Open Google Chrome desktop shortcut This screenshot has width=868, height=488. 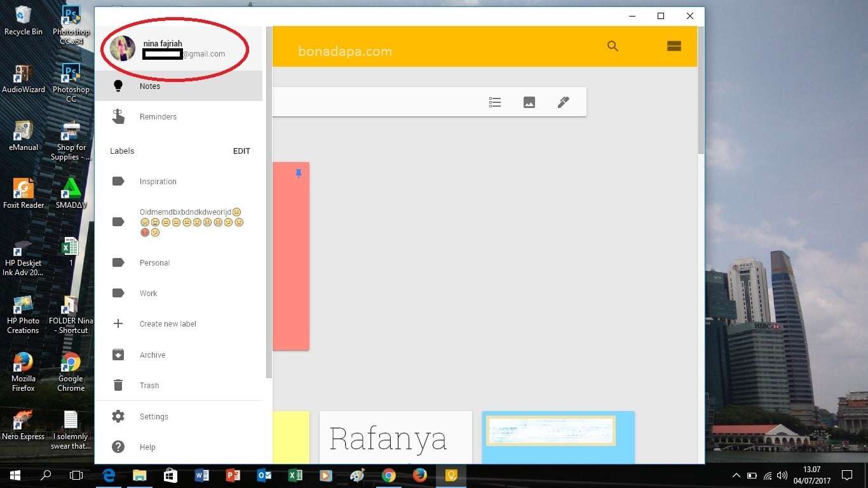(x=71, y=372)
